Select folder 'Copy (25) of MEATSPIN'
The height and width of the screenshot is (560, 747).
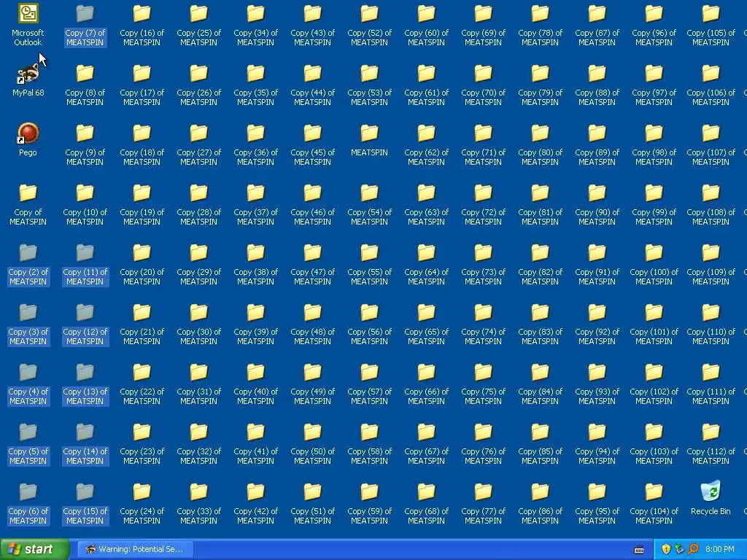(198, 25)
